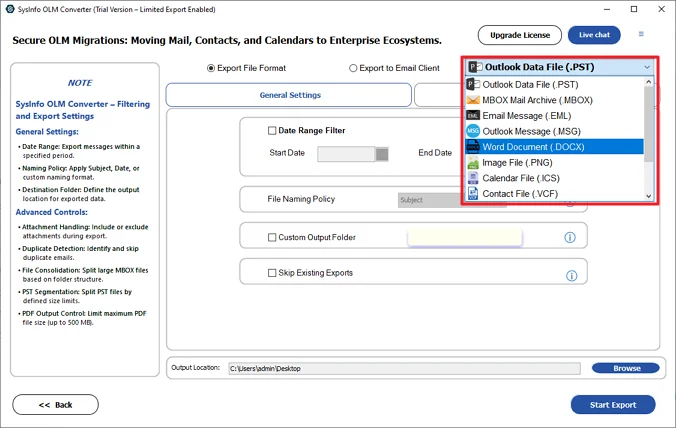Click the format list scrollbar thumb
Viewport: 676px width, 428px height.
(x=648, y=124)
